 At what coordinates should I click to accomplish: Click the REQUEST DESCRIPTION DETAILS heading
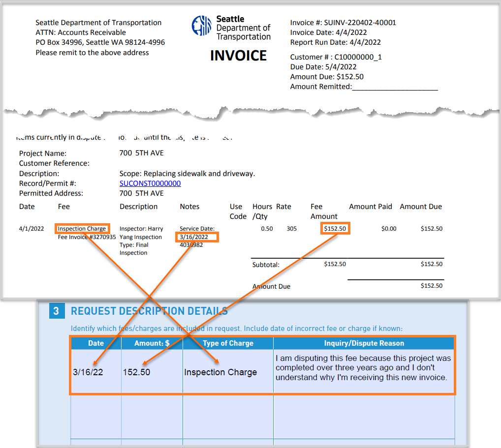pyautogui.click(x=149, y=311)
